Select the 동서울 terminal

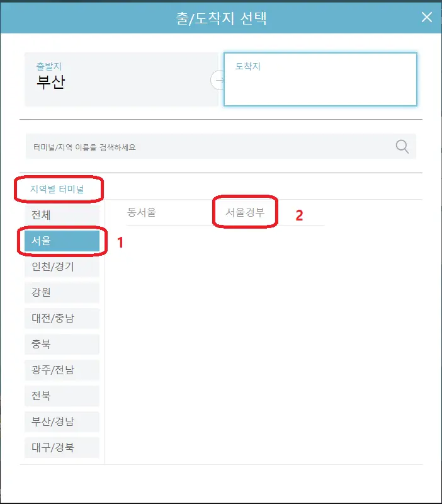tap(142, 212)
